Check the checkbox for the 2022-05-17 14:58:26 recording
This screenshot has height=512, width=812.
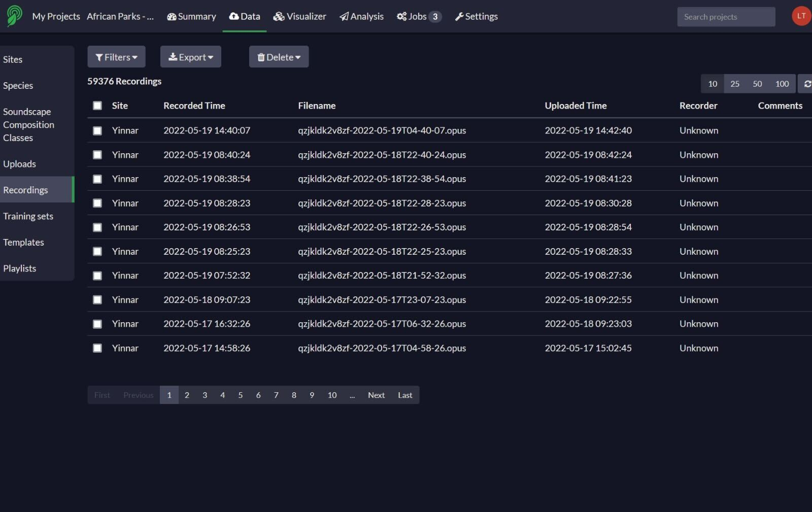pyautogui.click(x=97, y=348)
